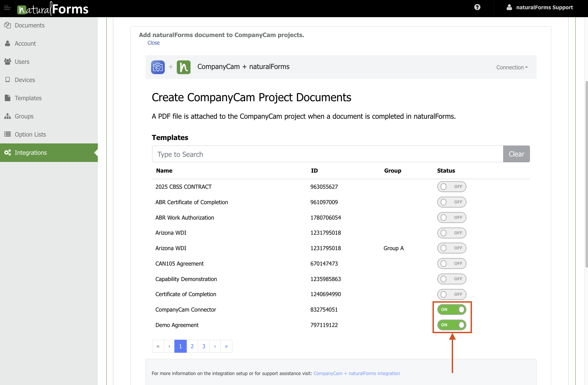Click the Group A cell

click(394, 248)
